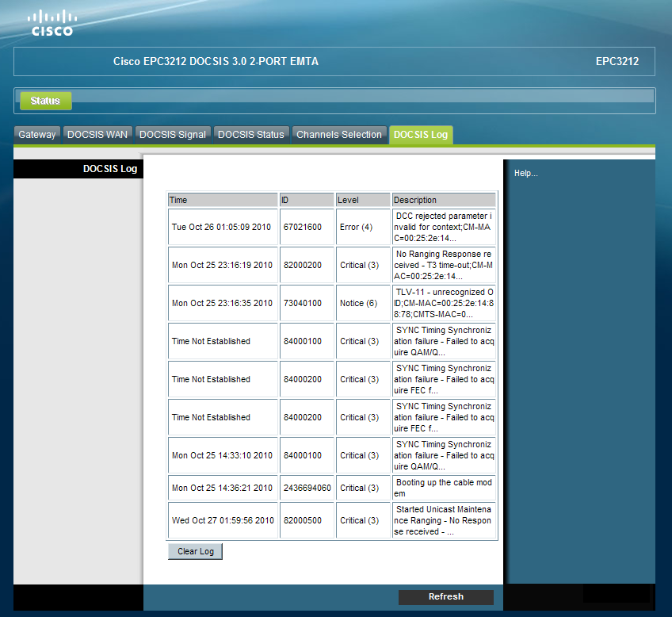Select the time Mon Oct 25 14:36:21 2010
Viewport: 672px width, 617px height.
(x=223, y=488)
